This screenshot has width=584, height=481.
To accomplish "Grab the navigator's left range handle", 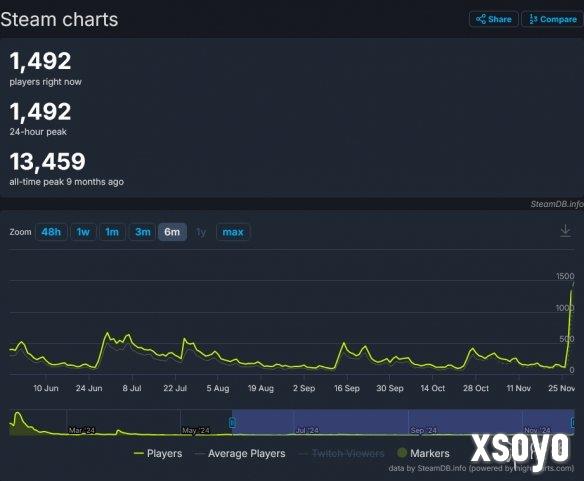I will point(232,423).
